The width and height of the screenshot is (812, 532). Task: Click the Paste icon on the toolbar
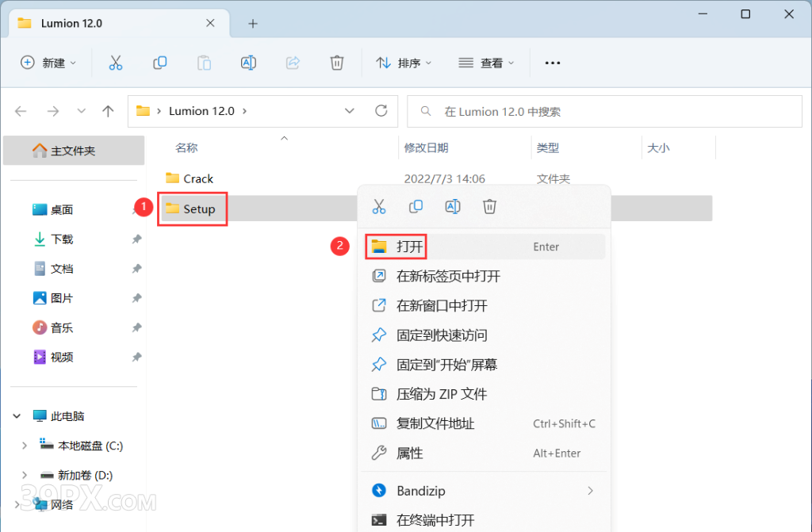click(x=204, y=62)
